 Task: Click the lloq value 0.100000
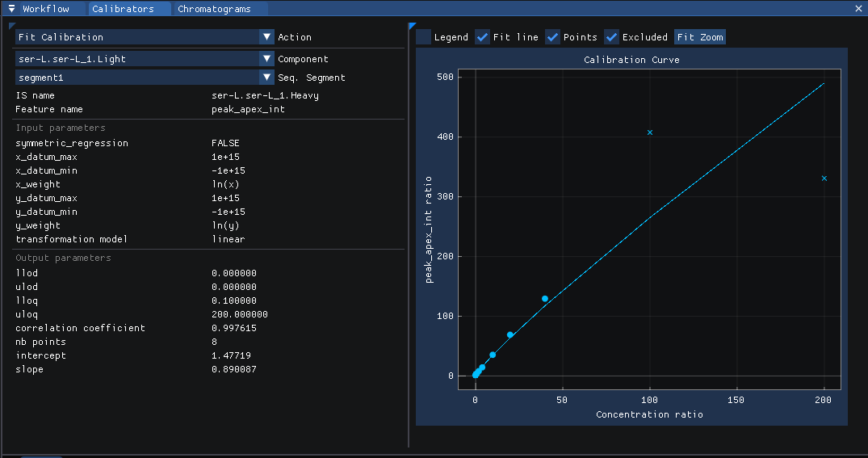[233, 300]
